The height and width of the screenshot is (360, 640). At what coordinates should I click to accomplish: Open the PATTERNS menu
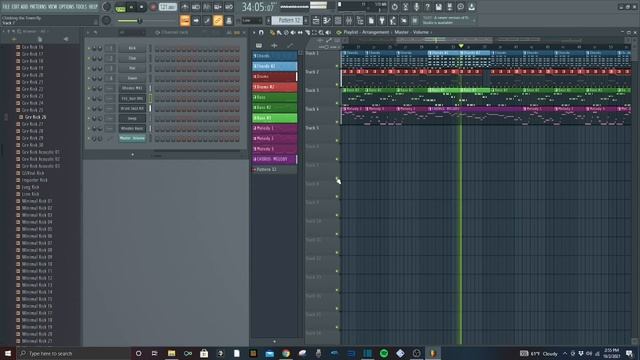point(38,7)
